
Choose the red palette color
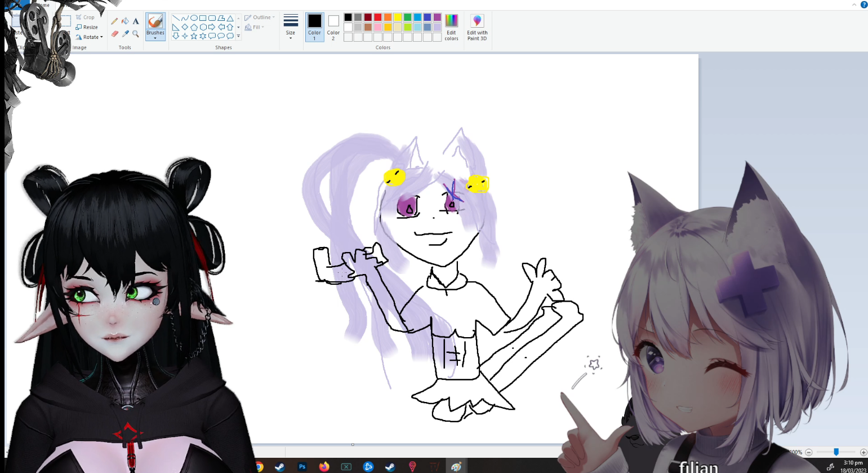(378, 17)
